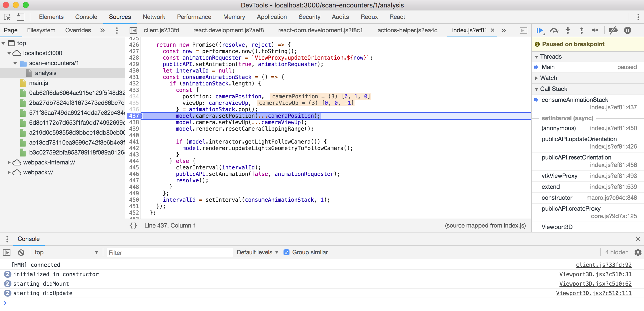The height and width of the screenshot is (311, 644).
Task: Toggle device toolbar icon
Action: (20, 17)
